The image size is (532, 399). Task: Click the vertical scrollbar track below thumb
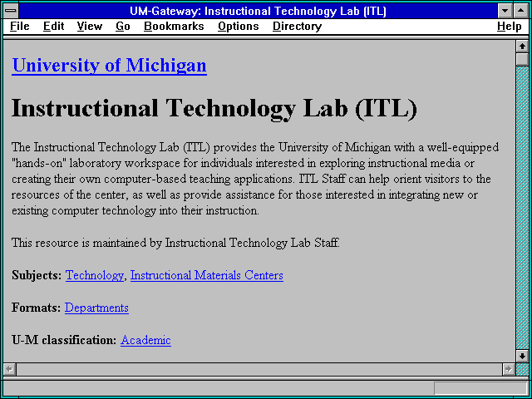pos(522,207)
